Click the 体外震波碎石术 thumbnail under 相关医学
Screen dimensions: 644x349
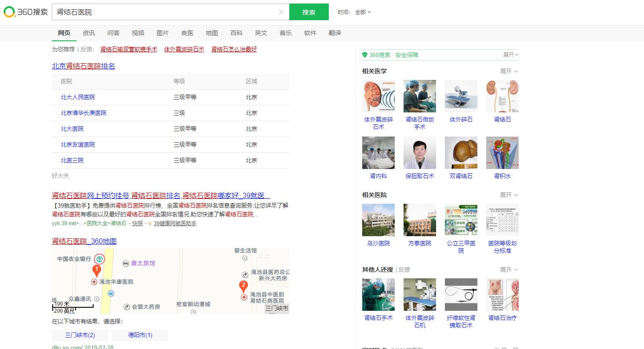point(378,96)
